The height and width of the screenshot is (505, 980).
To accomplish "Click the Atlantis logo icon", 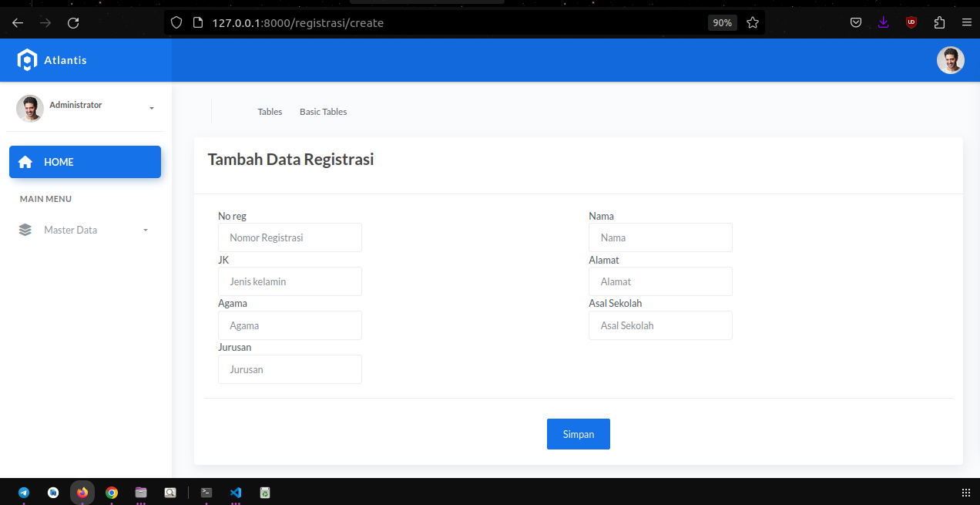I will click(27, 60).
